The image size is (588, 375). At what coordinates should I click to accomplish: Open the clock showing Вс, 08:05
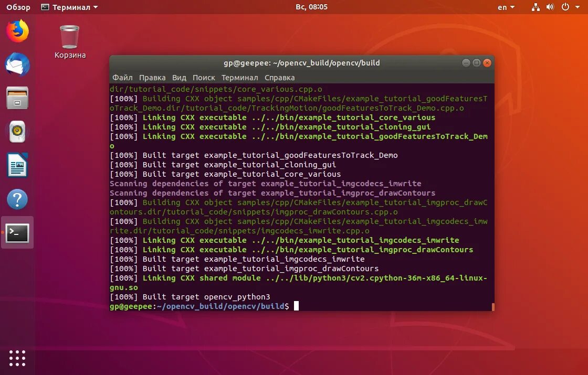(x=311, y=7)
